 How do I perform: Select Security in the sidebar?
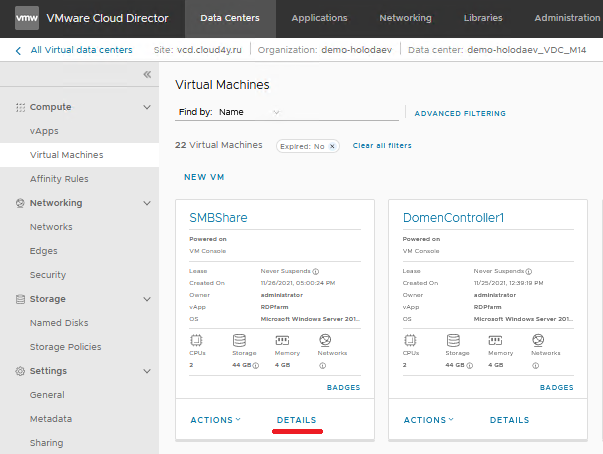(48, 275)
